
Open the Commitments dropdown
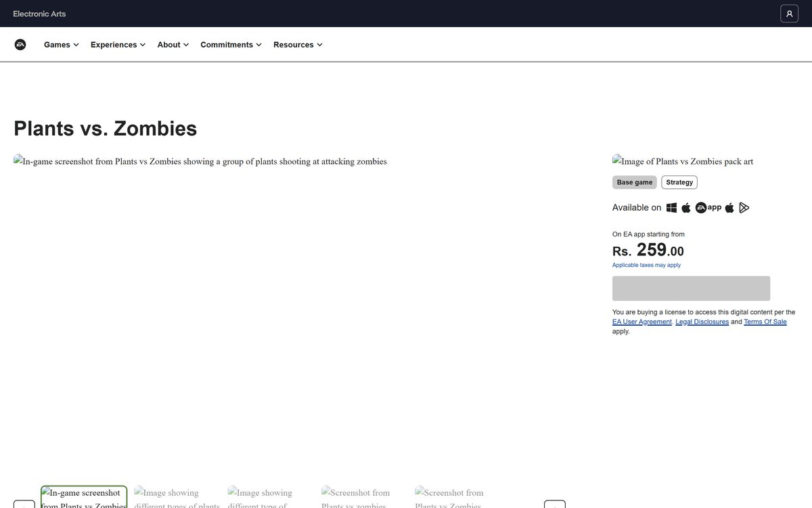[x=231, y=45]
